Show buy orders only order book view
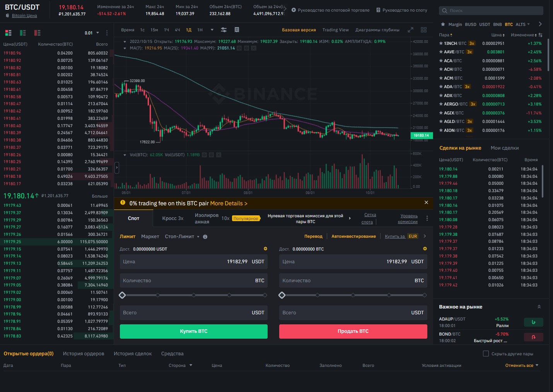Screen dimensions: 553x392 (23, 33)
